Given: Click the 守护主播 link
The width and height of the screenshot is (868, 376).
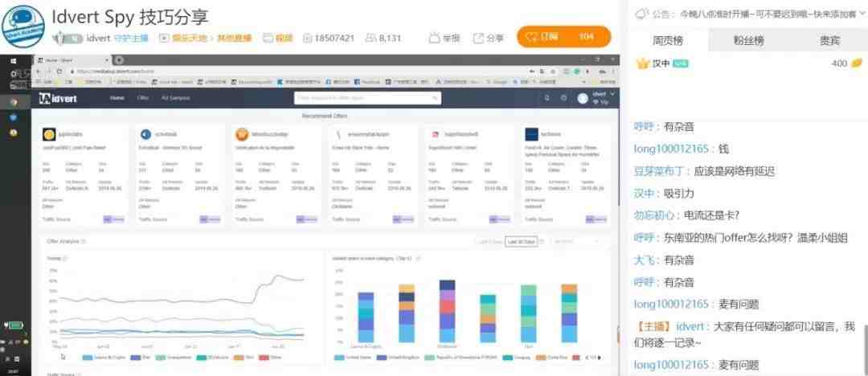Looking at the screenshot, I should (131, 39).
